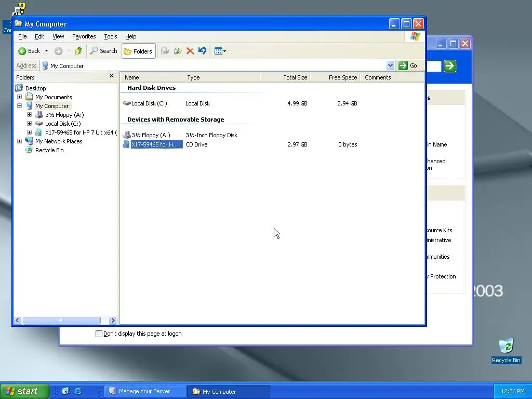532x399 pixels.
Task: Click the taskbar clock showing 12:36 PM
Action: click(x=513, y=391)
